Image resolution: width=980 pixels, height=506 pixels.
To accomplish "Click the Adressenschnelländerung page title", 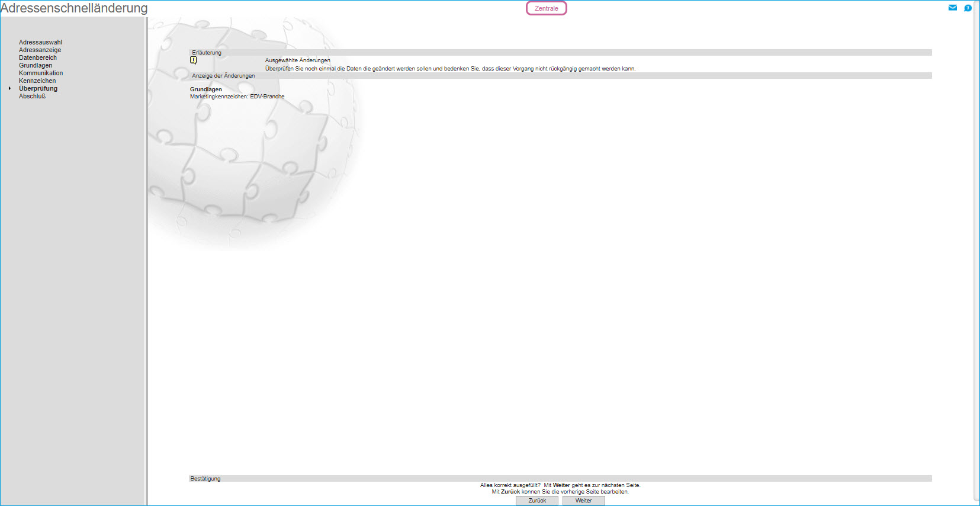I will point(74,8).
